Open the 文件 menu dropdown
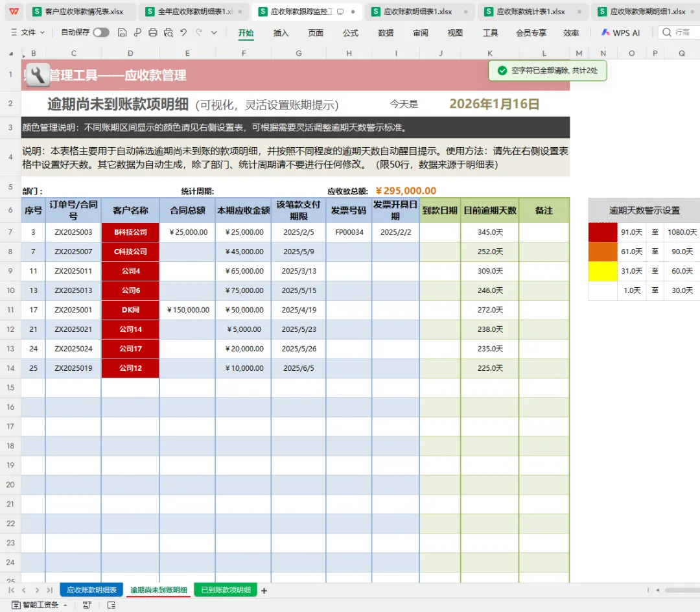 click(x=28, y=32)
